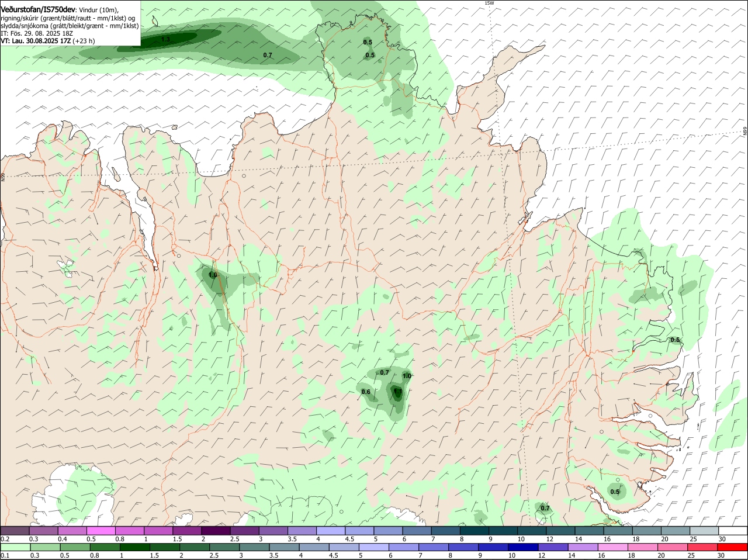Select the 'IT: Fös. 29. 08. 2025 18Z' line
Viewport: 748px width, 560px height.
coord(37,33)
